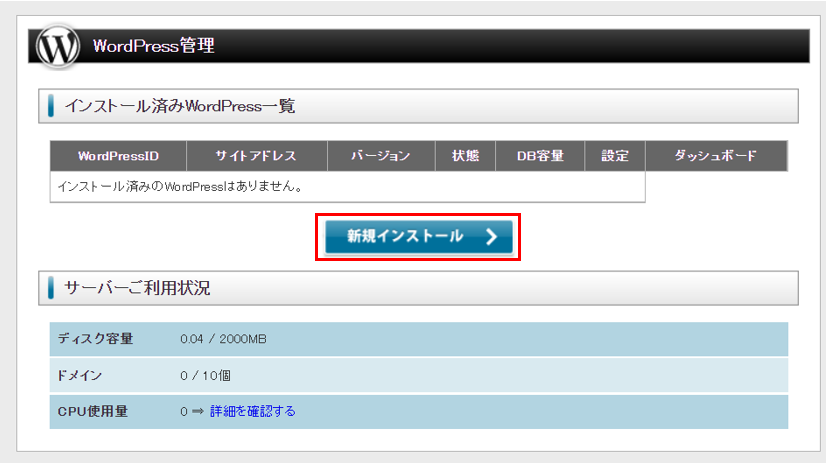Click the WordPress管理 title text

(153, 46)
